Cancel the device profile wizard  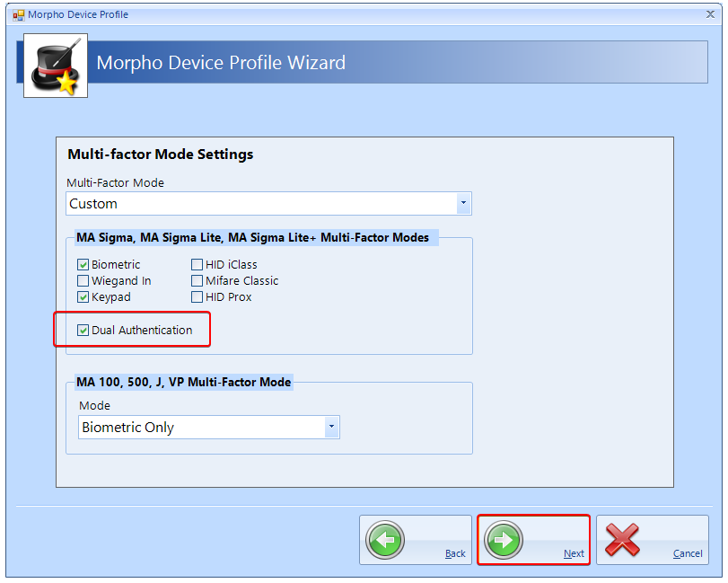pyautogui.click(x=653, y=540)
